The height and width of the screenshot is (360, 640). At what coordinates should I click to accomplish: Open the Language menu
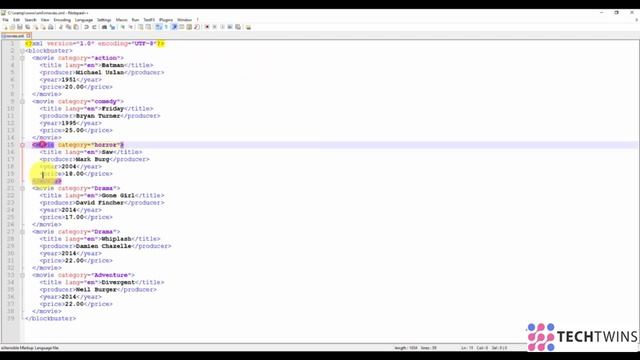coord(84,20)
